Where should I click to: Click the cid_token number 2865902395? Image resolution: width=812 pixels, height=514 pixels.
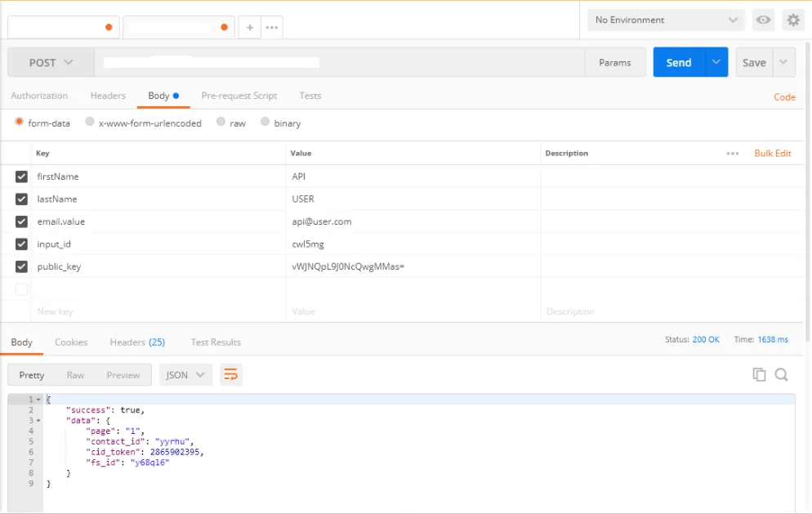click(175, 453)
